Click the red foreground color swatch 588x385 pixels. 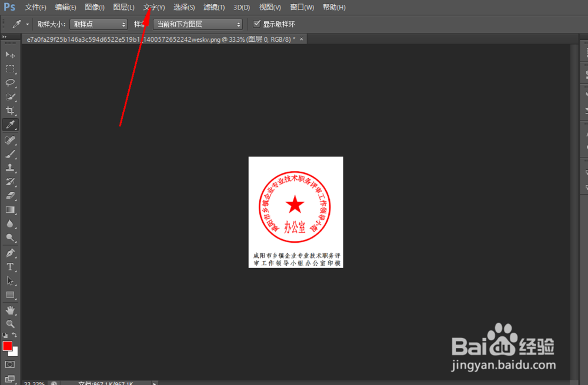pos(7,346)
